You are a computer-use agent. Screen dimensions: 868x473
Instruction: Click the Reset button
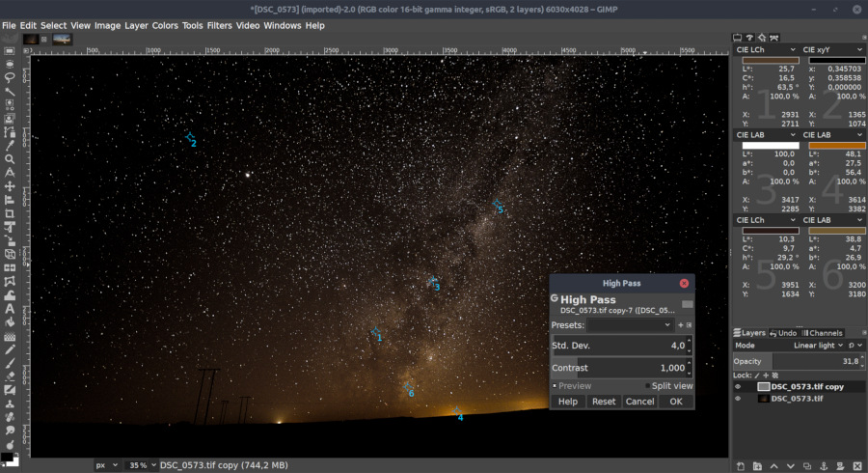pyautogui.click(x=604, y=402)
